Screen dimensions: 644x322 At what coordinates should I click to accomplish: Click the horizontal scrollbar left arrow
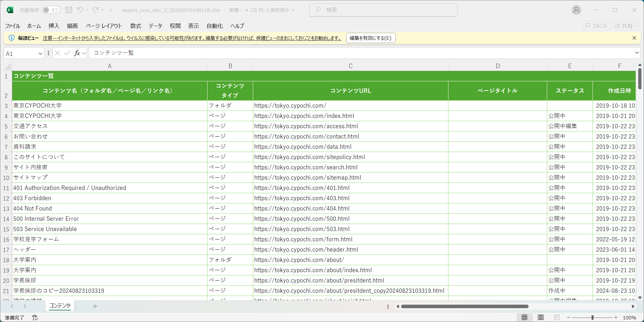coord(398,306)
